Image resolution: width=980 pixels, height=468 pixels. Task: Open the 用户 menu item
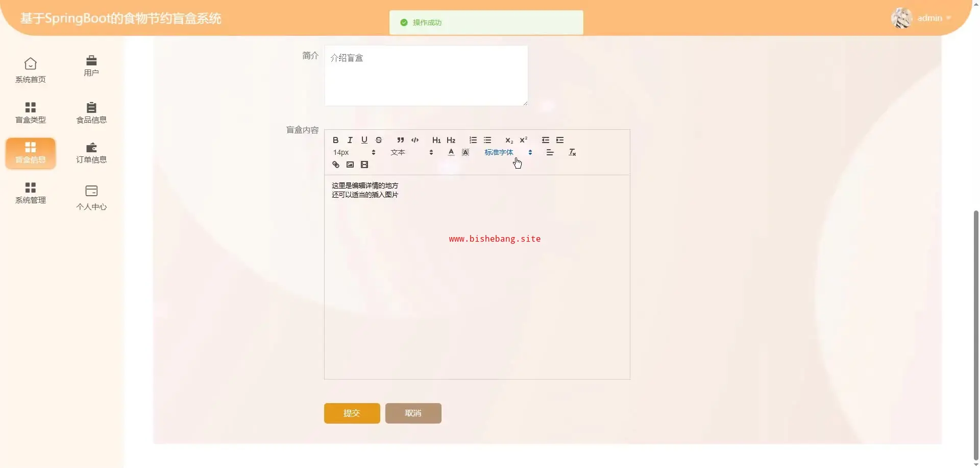91,66
